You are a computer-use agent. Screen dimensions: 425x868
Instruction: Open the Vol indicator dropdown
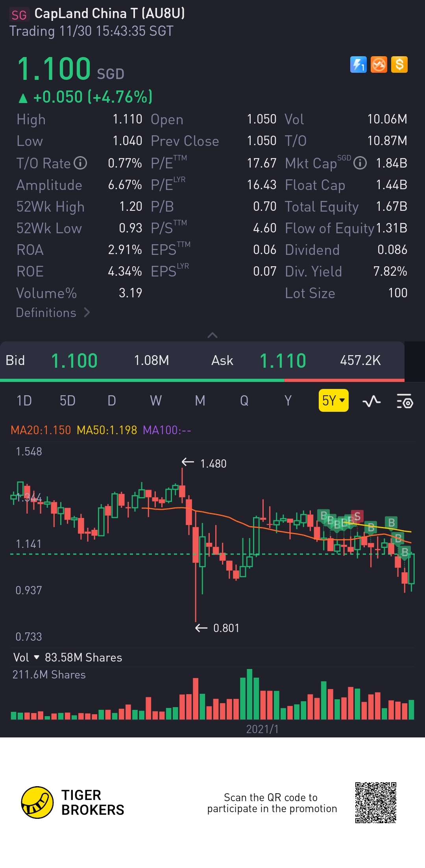[x=26, y=657]
